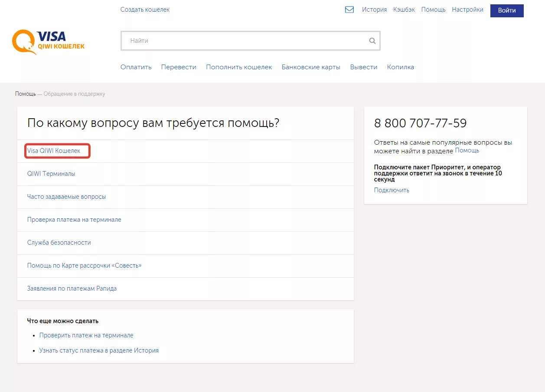Open Помощь in top menu
The height and width of the screenshot is (392, 545).
434,10
